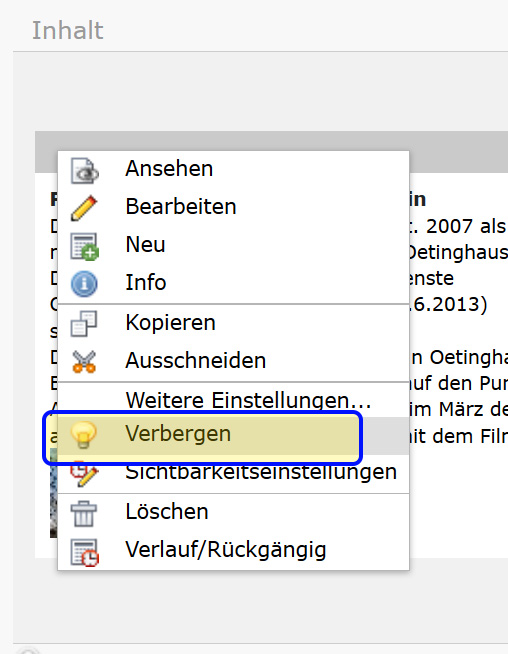The image size is (508, 654).
Task: Toggle visibility with the lightbulb icon
Action: point(84,435)
